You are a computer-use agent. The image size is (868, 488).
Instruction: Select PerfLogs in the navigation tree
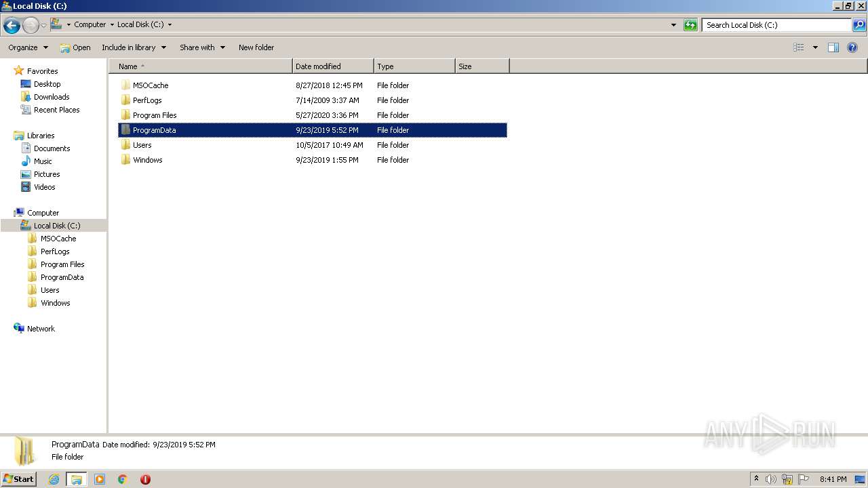(x=55, y=251)
